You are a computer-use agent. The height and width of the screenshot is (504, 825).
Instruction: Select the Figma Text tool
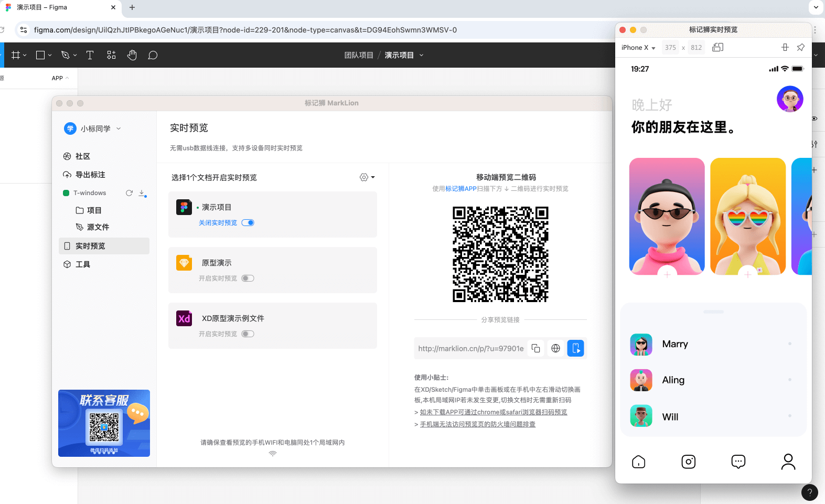[90, 55]
